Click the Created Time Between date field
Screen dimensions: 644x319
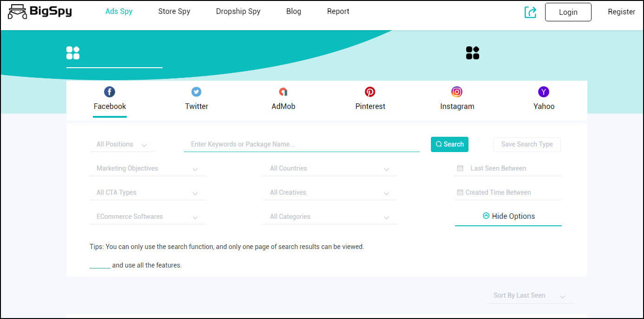[x=508, y=193]
